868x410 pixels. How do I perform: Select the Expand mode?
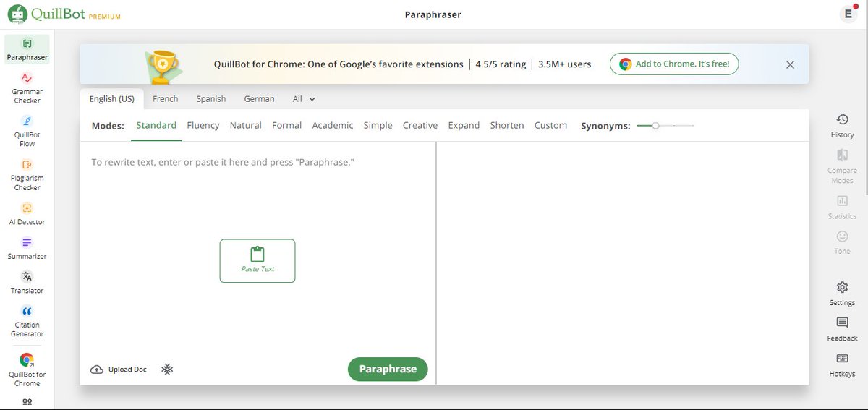(x=464, y=125)
